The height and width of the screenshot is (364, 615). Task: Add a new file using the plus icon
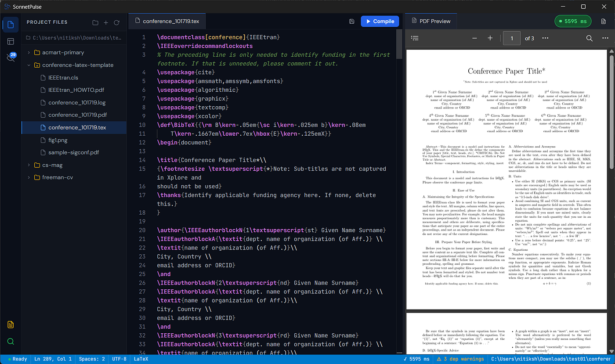(106, 22)
